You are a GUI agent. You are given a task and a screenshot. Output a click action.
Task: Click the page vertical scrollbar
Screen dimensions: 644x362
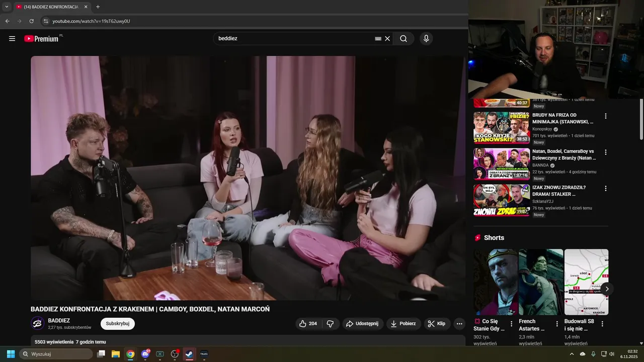tap(641, 120)
